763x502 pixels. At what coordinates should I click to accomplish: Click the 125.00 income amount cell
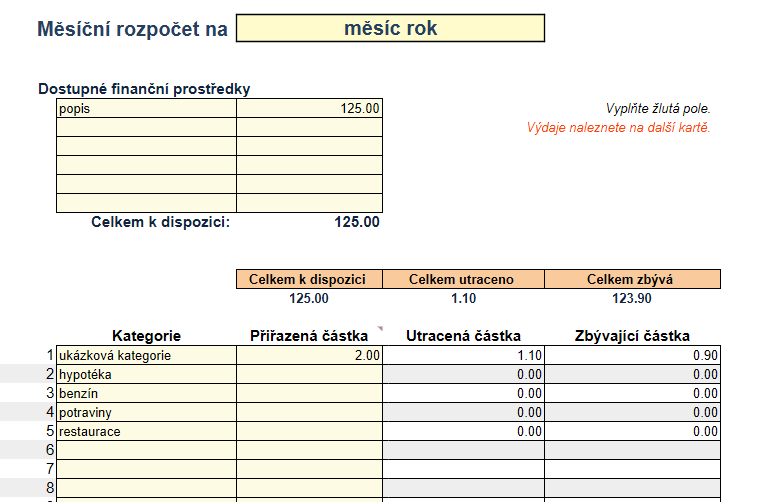[309, 108]
